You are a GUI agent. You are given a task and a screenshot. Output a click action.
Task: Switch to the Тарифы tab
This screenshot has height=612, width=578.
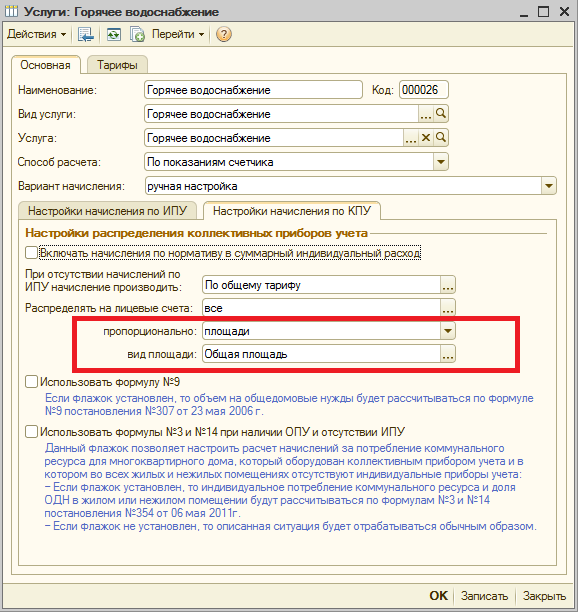pyautogui.click(x=117, y=65)
